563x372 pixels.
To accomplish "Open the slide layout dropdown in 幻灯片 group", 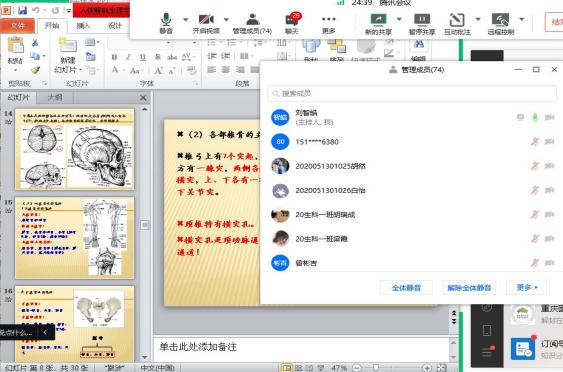I will click(x=92, y=42).
